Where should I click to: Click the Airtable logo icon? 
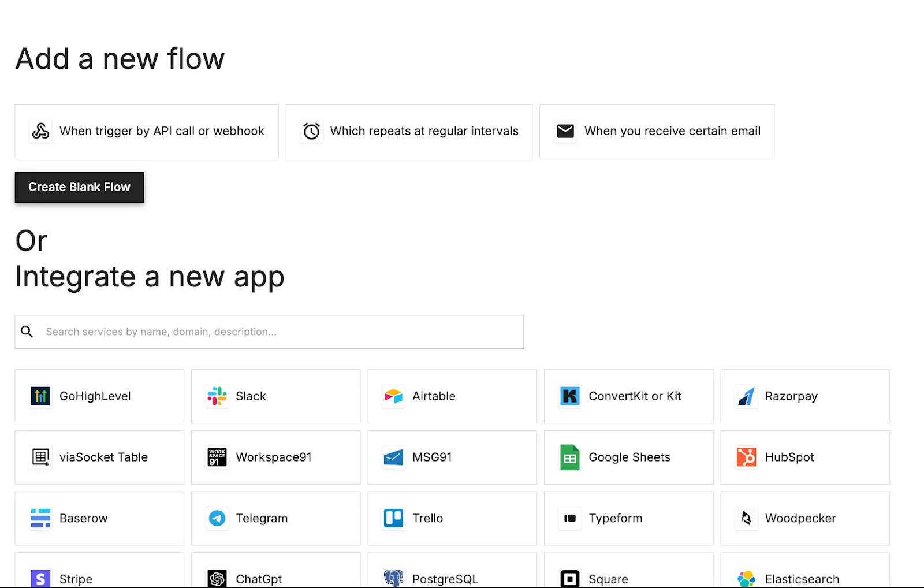point(393,396)
